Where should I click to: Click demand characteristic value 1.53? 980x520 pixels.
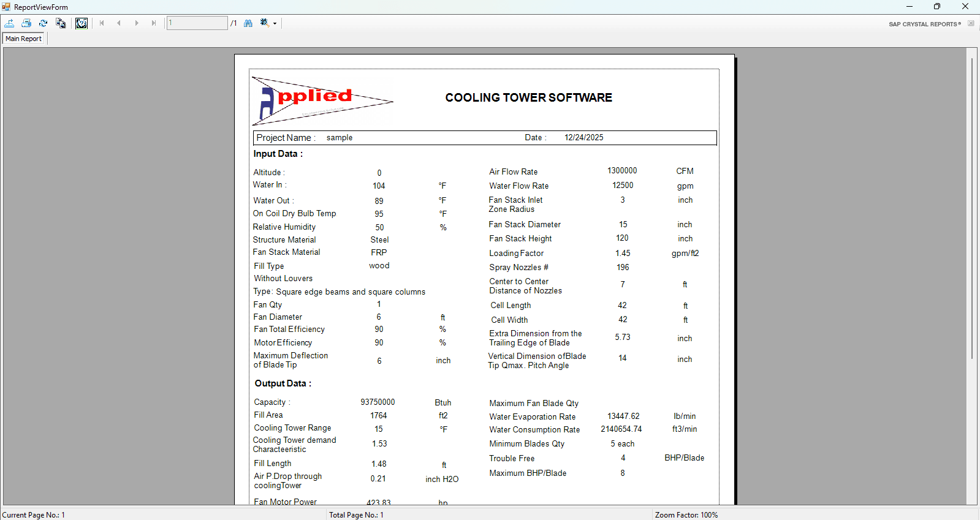tap(379, 444)
